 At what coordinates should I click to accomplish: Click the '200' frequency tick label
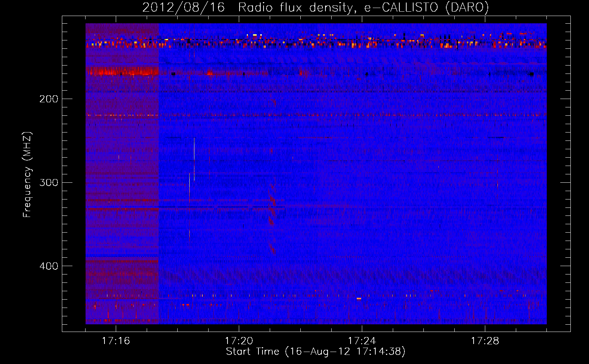click(x=49, y=99)
